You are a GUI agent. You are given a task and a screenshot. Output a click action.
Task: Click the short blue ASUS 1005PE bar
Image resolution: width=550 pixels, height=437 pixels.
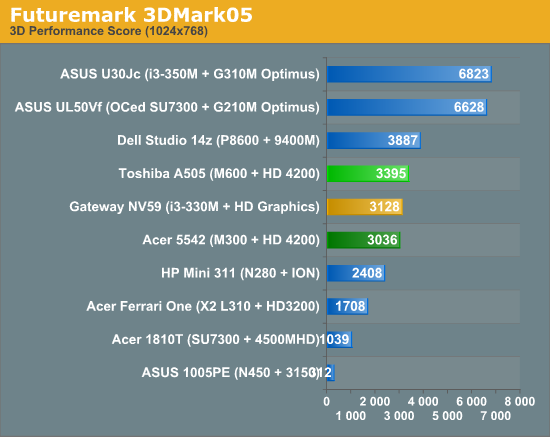330,372
